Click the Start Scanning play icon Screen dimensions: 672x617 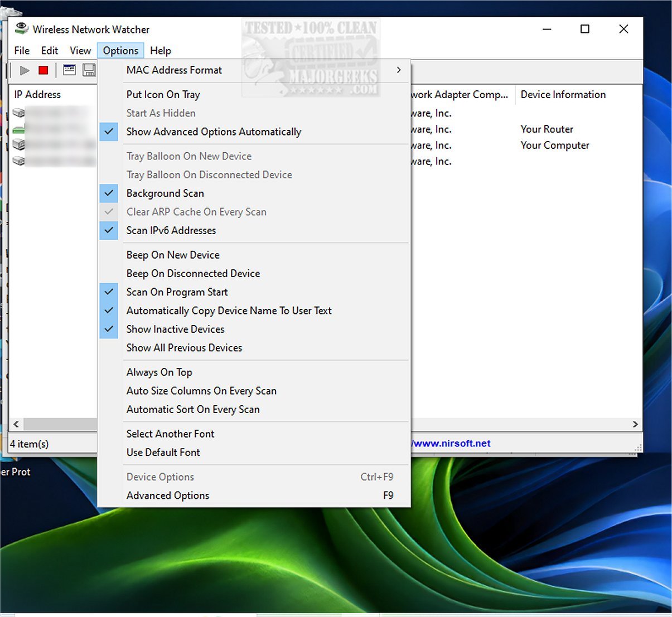coord(24,70)
